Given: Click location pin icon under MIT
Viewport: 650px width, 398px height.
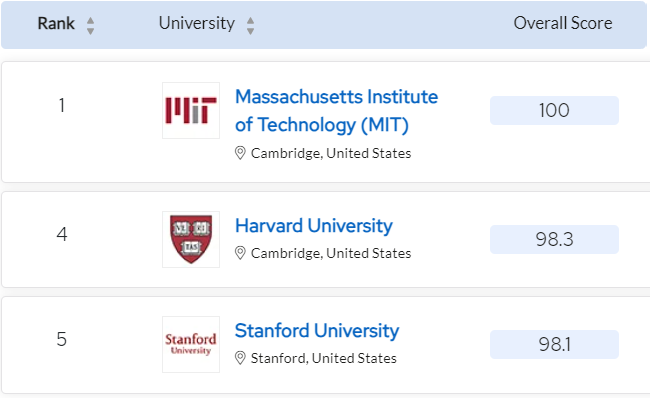Looking at the screenshot, I should [x=240, y=153].
